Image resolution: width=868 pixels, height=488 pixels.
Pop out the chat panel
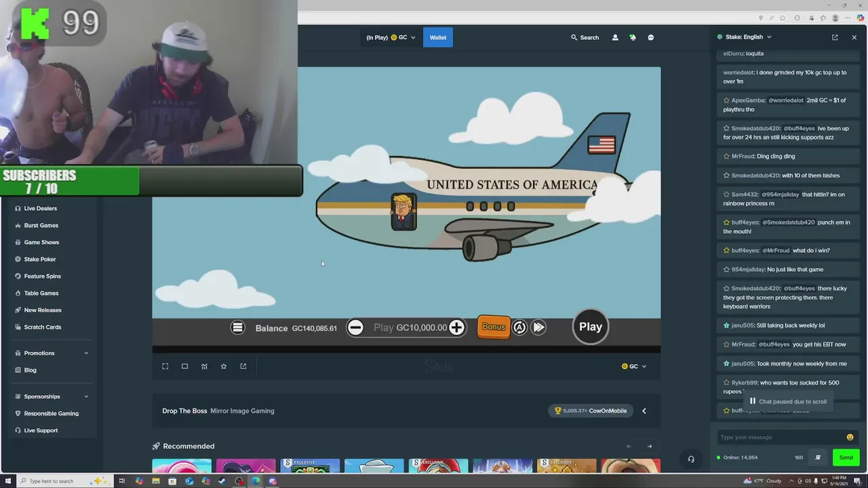[835, 37]
